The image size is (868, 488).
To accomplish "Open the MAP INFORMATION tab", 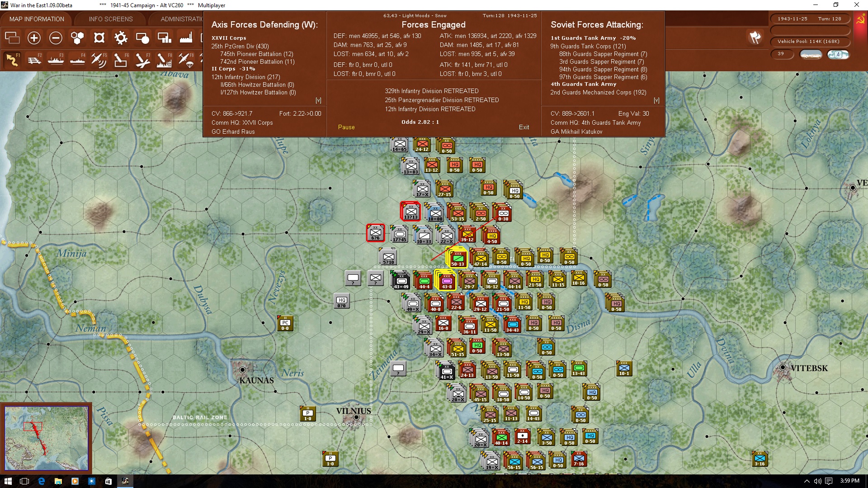I will (x=37, y=19).
